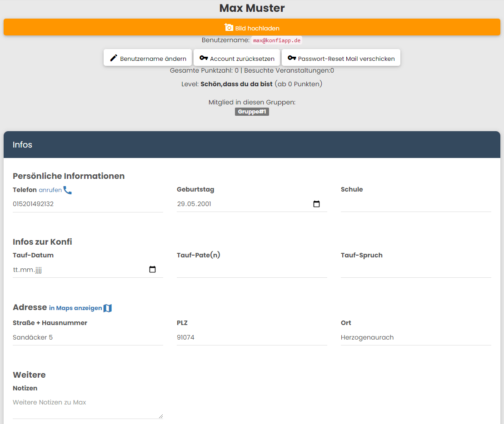Click the key icon beside Account zurücksetzen
This screenshot has height=424, width=504.
click(204, 58)
